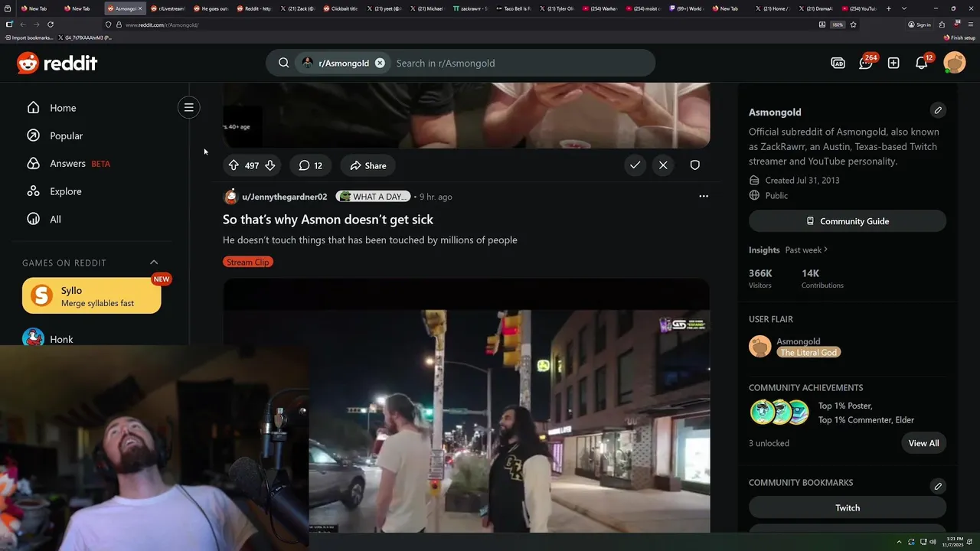
Task: Click the WHAT A DAY user flair
Action: (374, 197)
